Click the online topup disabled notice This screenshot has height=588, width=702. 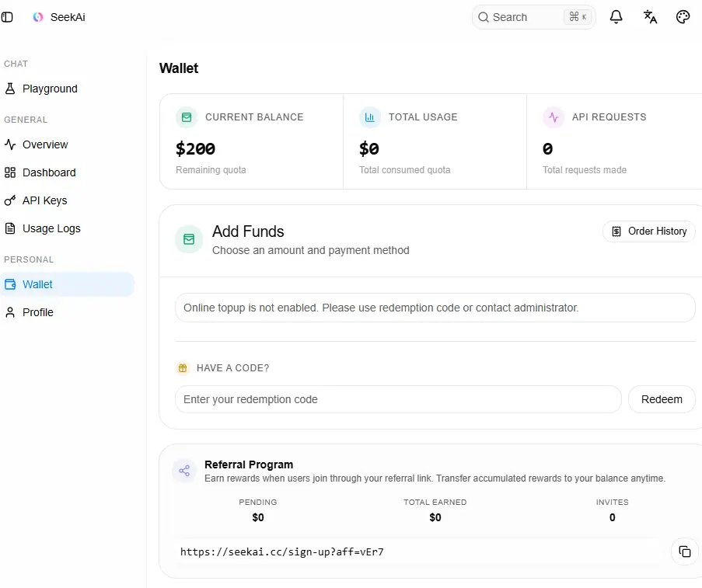click(435, 308)
